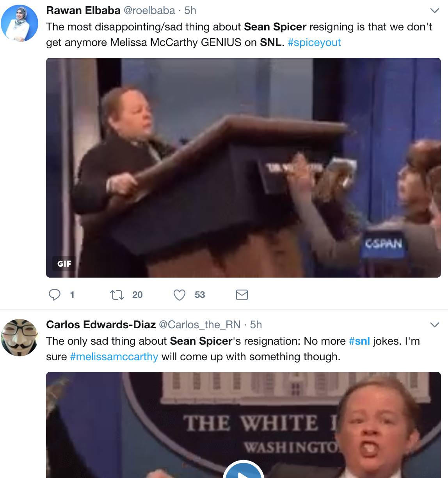Expand options chevron on Rawan's tweet
Viewport: 448px width, 478px height.
[x=434, y=11]
